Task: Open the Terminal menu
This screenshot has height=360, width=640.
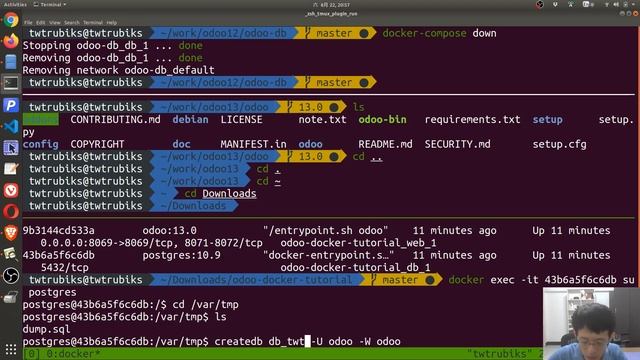Action: click(x=93, y=23)
